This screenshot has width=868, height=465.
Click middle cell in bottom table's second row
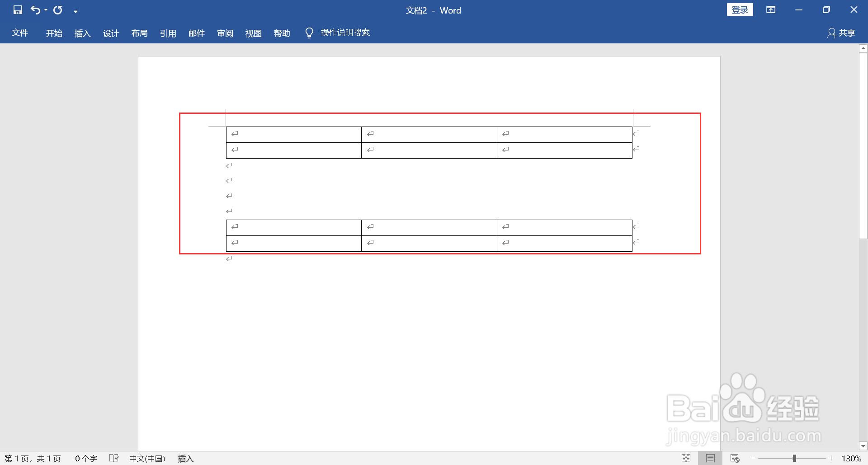pos(429,244)
